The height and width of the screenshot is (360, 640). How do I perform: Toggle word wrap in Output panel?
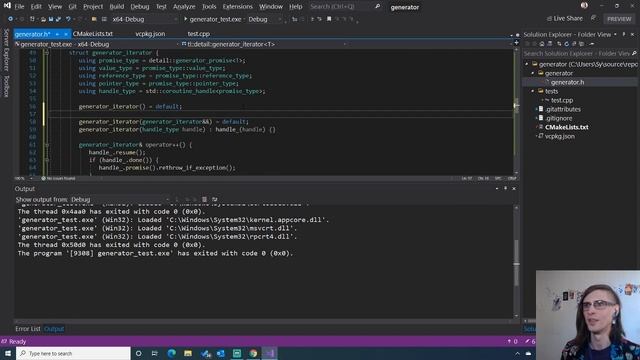pos(214,200)
